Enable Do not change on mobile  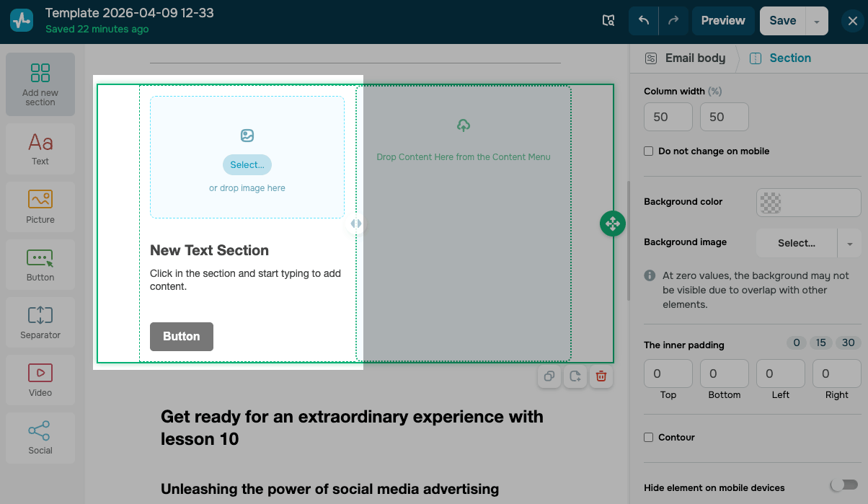pos(649,151)
